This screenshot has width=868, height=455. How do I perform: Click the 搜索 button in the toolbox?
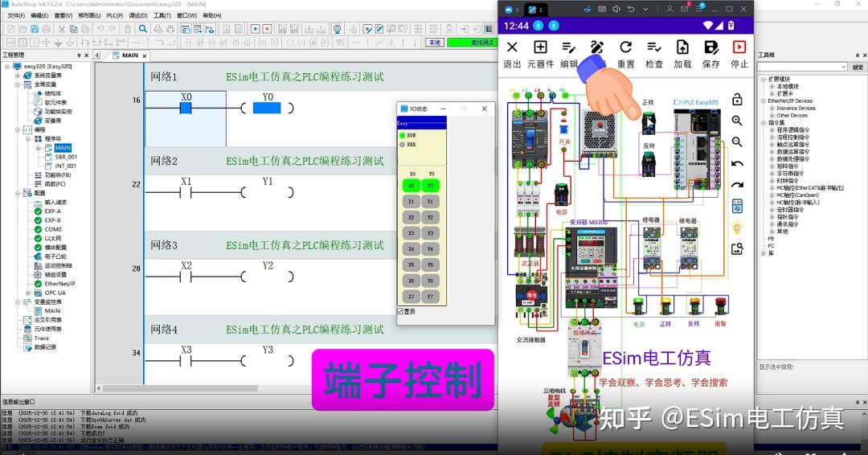858,67
